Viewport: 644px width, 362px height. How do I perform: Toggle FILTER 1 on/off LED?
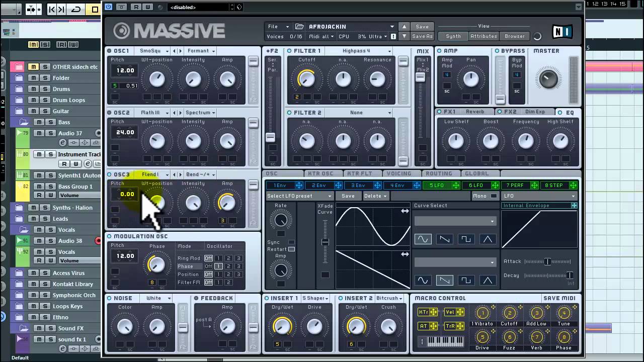tap(289, 51)
